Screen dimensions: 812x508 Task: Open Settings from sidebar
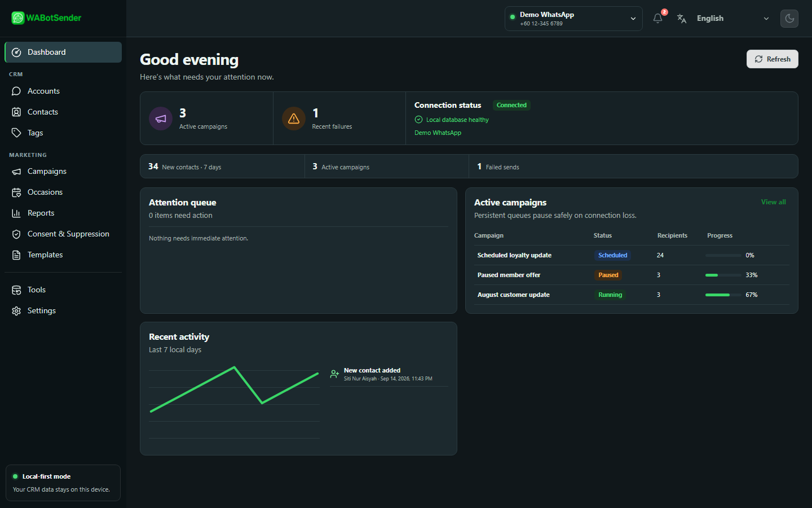point(63,310)
